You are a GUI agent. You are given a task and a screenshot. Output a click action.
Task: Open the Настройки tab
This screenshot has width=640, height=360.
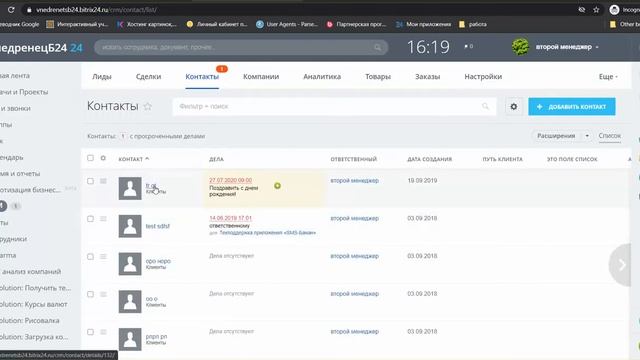483,76
